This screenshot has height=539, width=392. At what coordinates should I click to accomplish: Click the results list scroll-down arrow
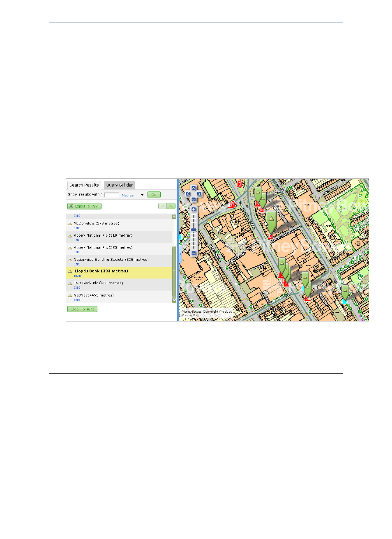pyautogui.click(x=174, y=300)
